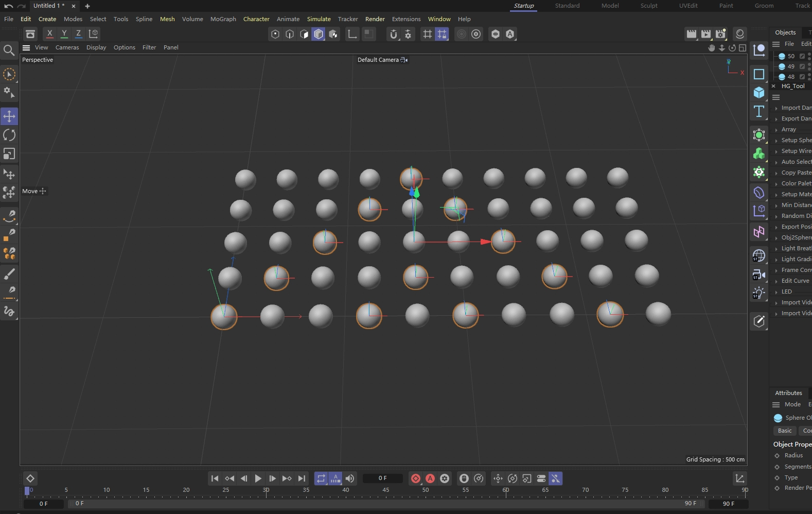Click the magnifier search icon at top left
Image resolution: width=812 pixels, height=514 pixels.
coord(9,50)
